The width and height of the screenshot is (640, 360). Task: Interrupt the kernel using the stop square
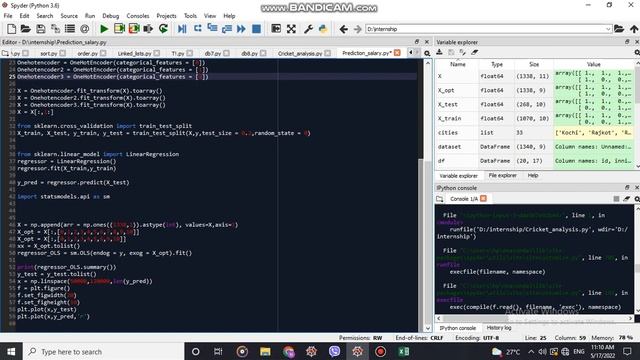[616, 199]
